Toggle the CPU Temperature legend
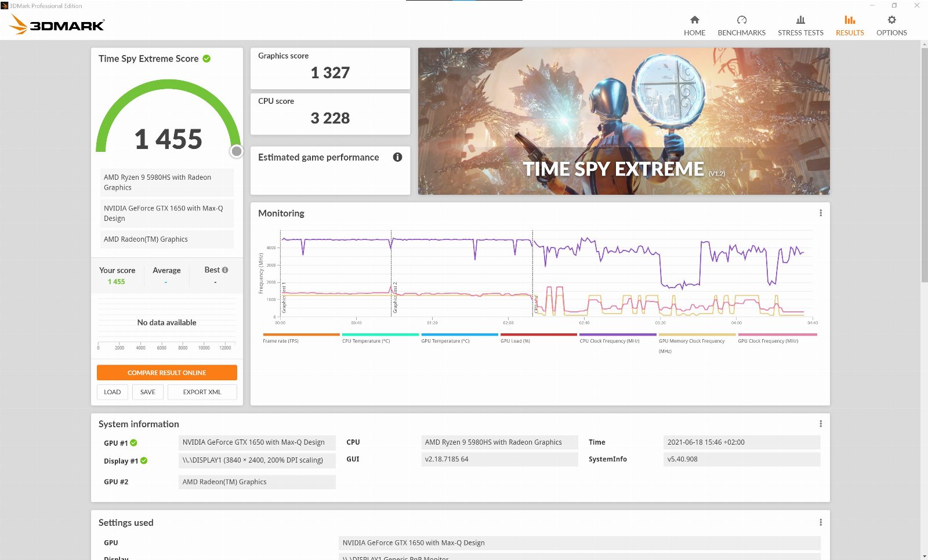The height and width of the screenshot is (560, 928). click(x=380, y=338)
